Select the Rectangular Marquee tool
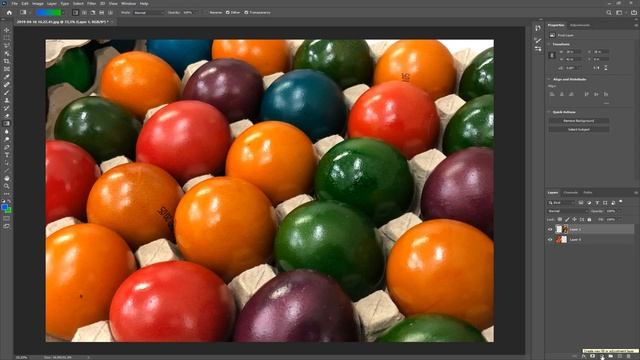640x360 pixels. (7, 38)
